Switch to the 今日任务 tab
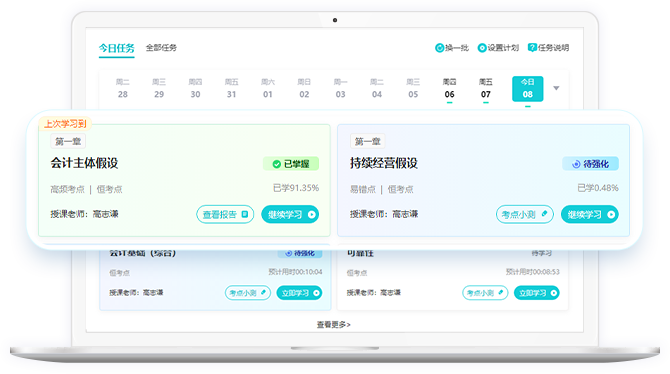 coord(117,48)
